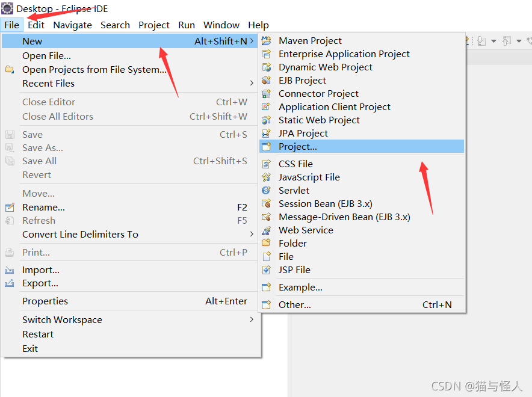Click the Import icon in File menu
This screenshot has height=397, width=532.
10,270
